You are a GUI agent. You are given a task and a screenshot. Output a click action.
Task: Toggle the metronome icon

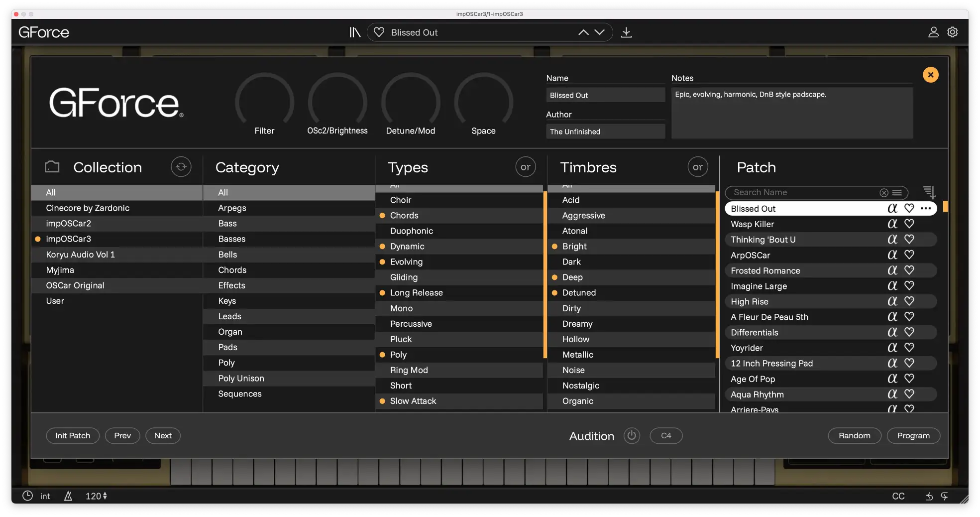click(x=68, y=496)
